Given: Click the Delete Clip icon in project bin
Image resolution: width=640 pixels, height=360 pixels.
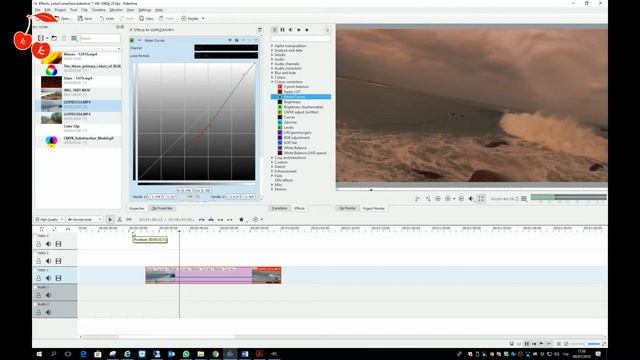Looking at the screenshot, I should coord(64,38).
